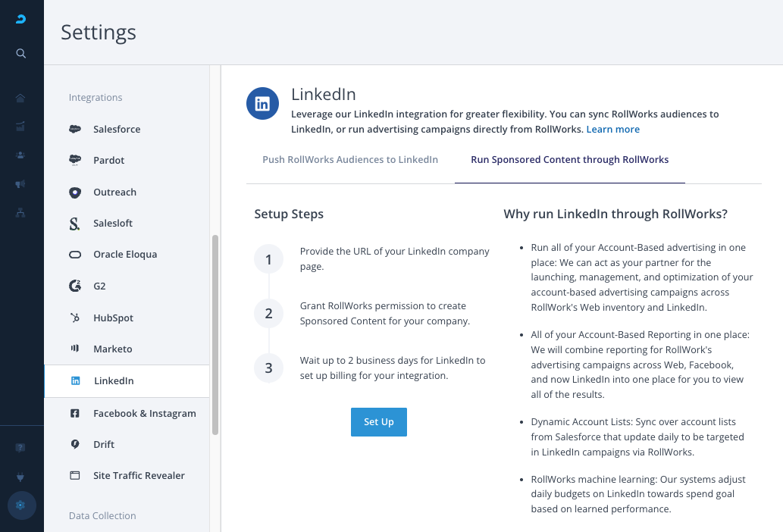Open the Drift integration

tap(103, 444)
